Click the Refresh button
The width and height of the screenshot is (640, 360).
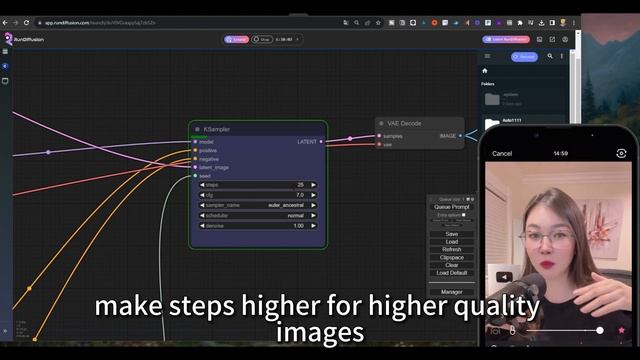(452, 249)
